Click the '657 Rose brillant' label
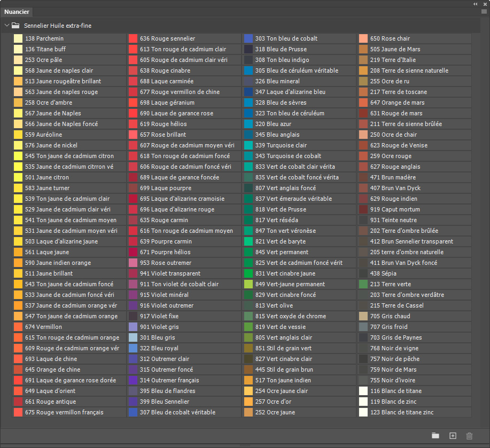The image size is (490, 448). [x=163, y=135]
